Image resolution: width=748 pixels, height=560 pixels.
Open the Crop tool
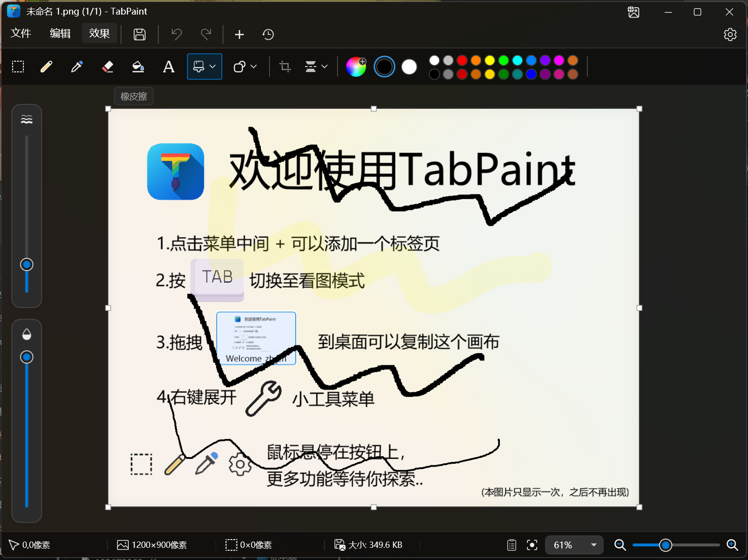(285, 67)
